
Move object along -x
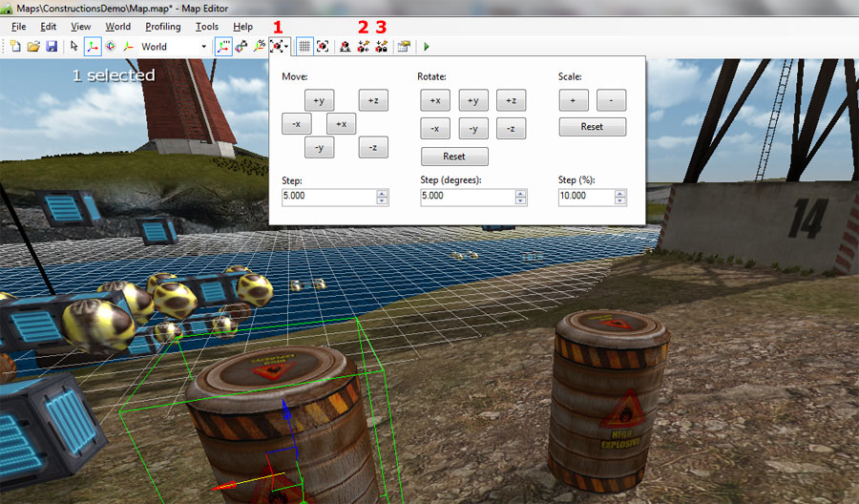coord(297,124)
